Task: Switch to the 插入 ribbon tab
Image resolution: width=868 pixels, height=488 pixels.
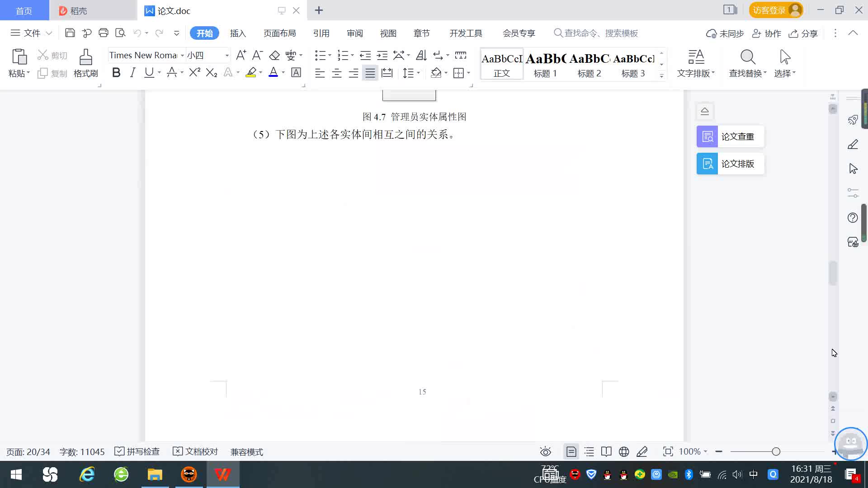Action: [x=238, y=33]
